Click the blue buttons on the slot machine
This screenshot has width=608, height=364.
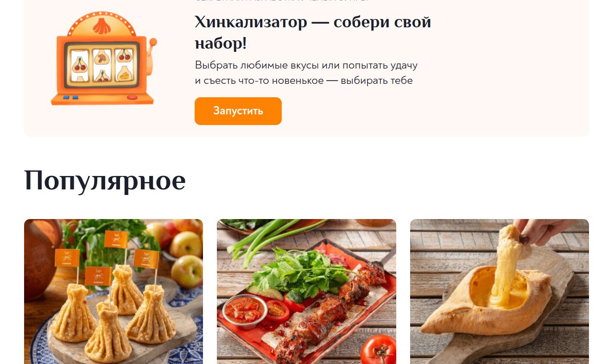point(70,98)
